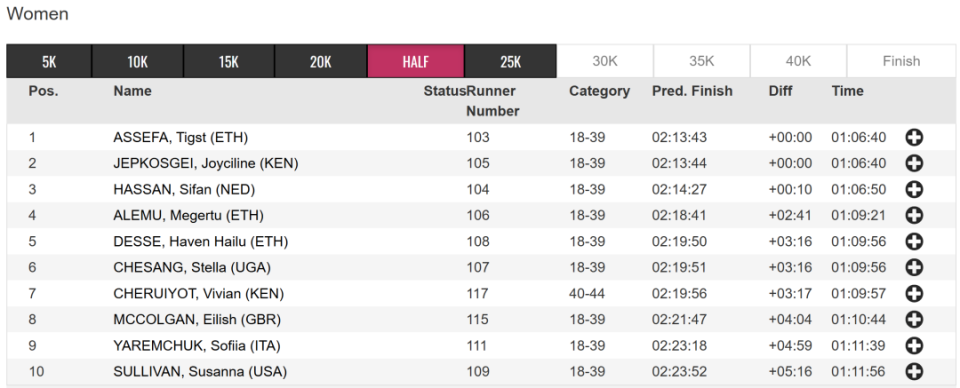This screenshot has width=960, height=388.
Task: Click plus icon beside JEPKOSGEI, Joyciline
Action: pos(913,163)
